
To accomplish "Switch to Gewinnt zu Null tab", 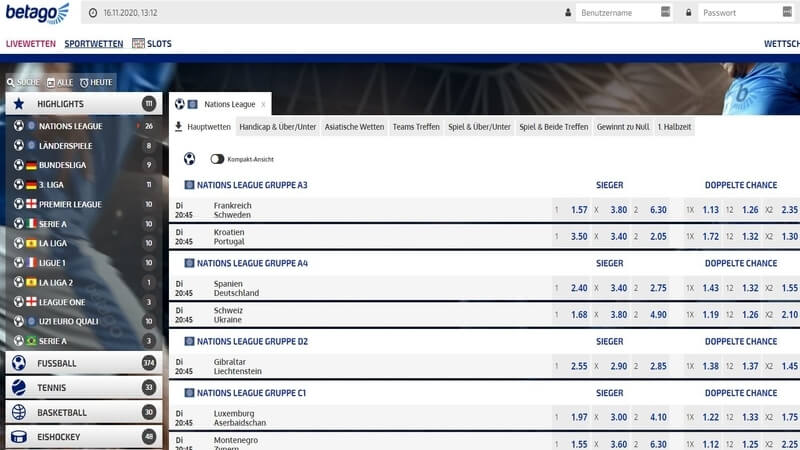I will coord(623,127).
